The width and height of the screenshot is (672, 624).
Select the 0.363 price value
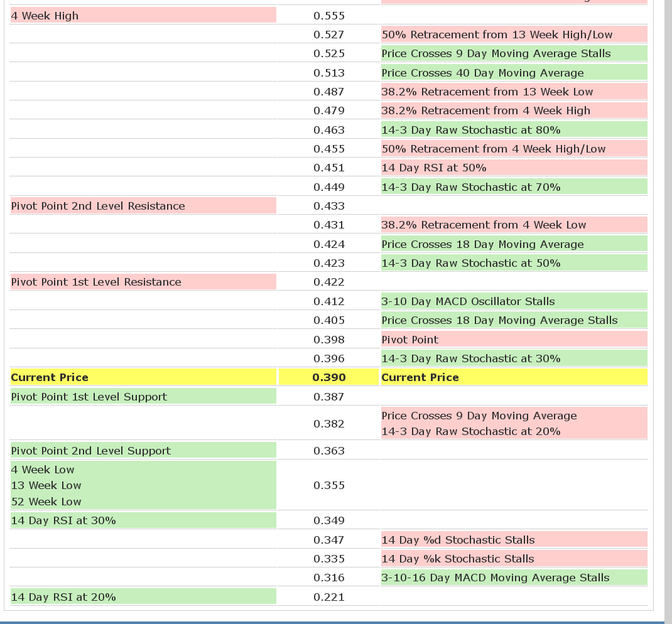tap(328, 451)
